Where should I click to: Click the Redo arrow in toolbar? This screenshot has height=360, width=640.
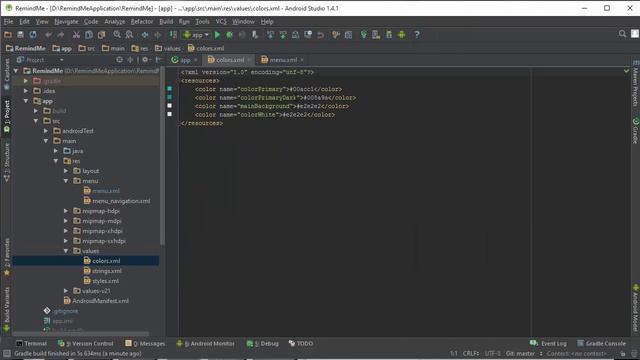pyautogui.click(x=61, y=35)
